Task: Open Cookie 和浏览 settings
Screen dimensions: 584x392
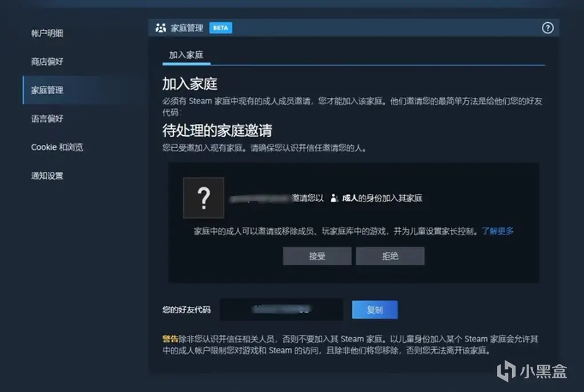Action: tap(57, 147)
